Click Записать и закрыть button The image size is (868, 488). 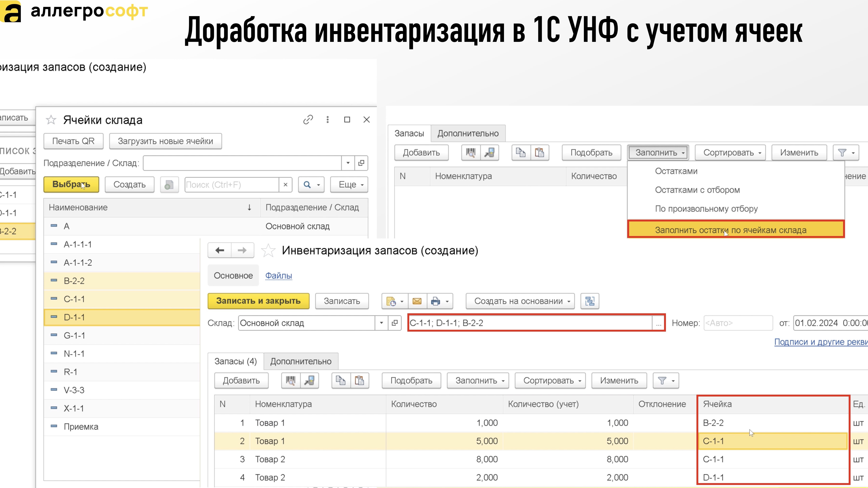(x=258, y=301)
